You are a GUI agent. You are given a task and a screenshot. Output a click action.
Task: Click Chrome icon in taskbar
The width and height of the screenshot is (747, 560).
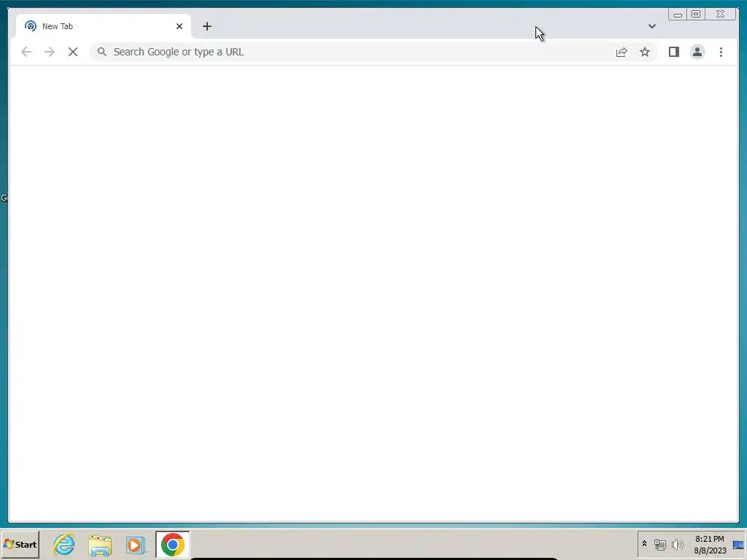[172, 544]
